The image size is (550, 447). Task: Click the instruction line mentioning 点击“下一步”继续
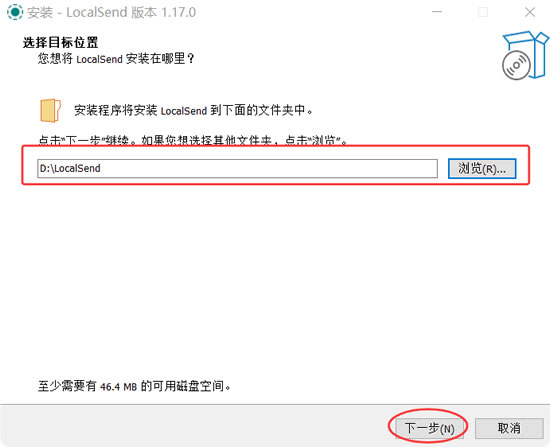click(x=193, y=140)
